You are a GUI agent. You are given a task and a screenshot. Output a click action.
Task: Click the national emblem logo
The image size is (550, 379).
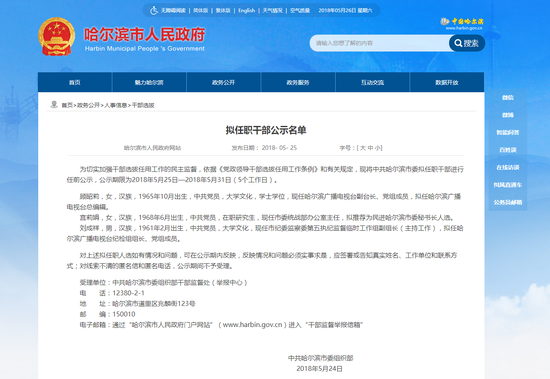56,37
